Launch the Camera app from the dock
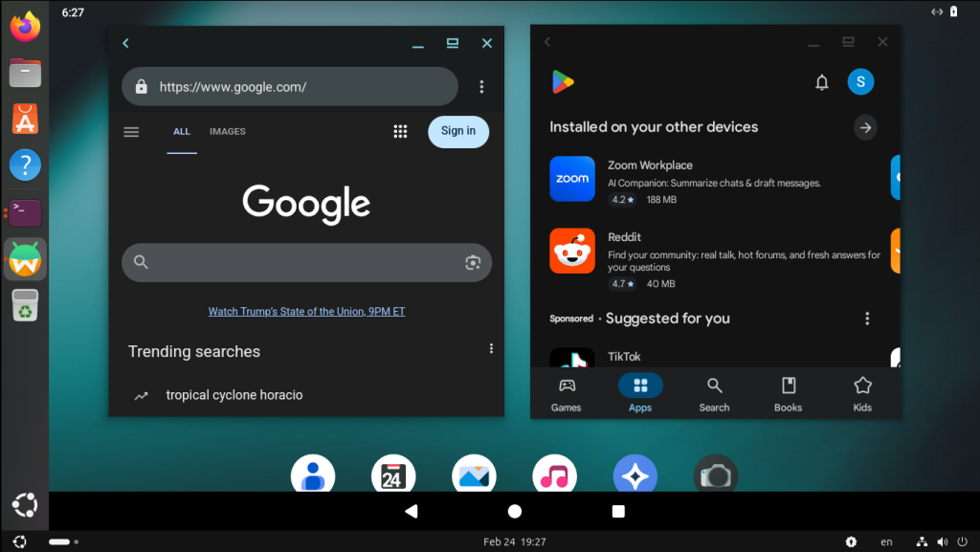This screenshot has width=980, height=552. click(x=716, y=475)
